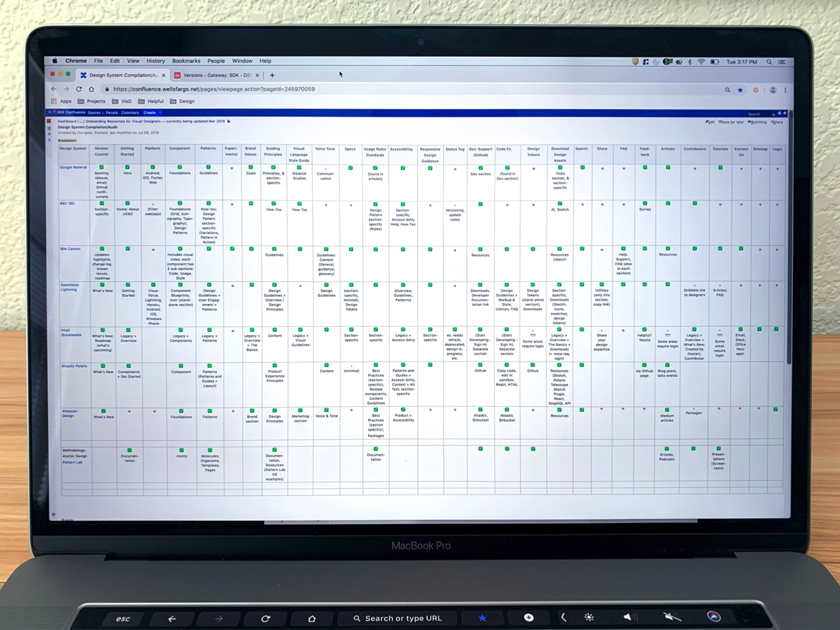This screenshot has height=630, width=840.
Task: Open the People link in Confluence header
Action: click(x=112, y=113)
